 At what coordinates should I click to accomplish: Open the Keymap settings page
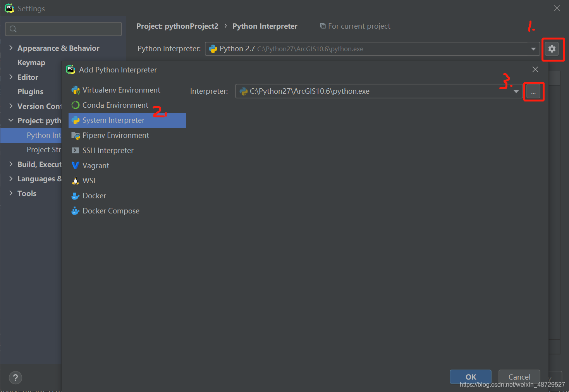[31, 62]
